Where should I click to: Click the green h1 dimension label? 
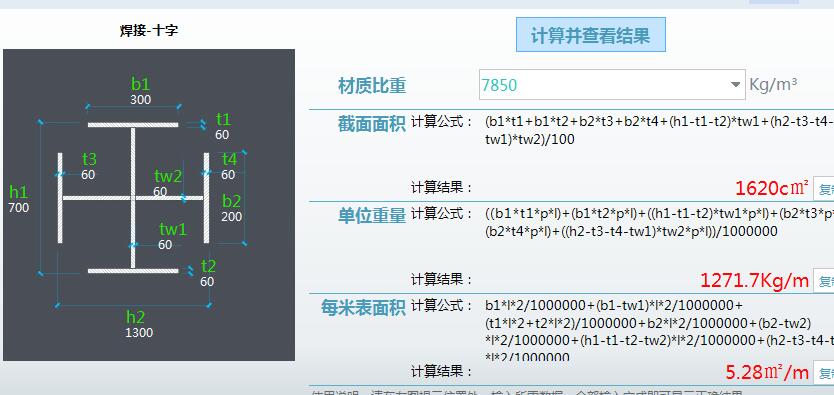tap(19, 192)
